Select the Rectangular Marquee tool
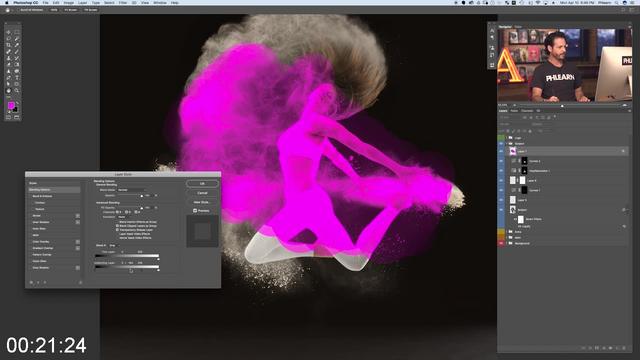Image resolution: width=640 pixels, height=360 pixels. point(17,32)
